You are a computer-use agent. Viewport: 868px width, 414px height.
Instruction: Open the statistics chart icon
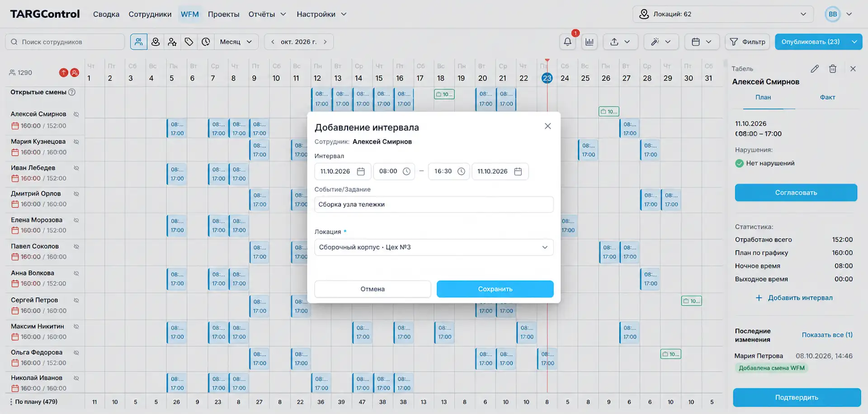589,42
